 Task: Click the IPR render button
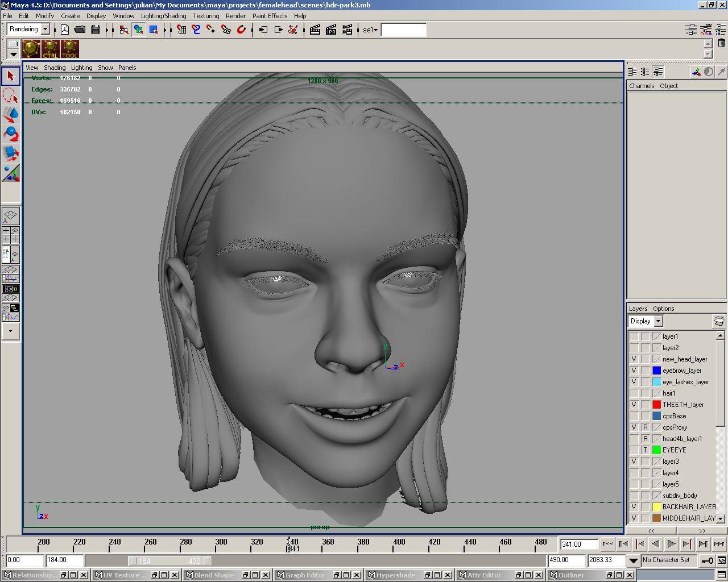[331, 30]
